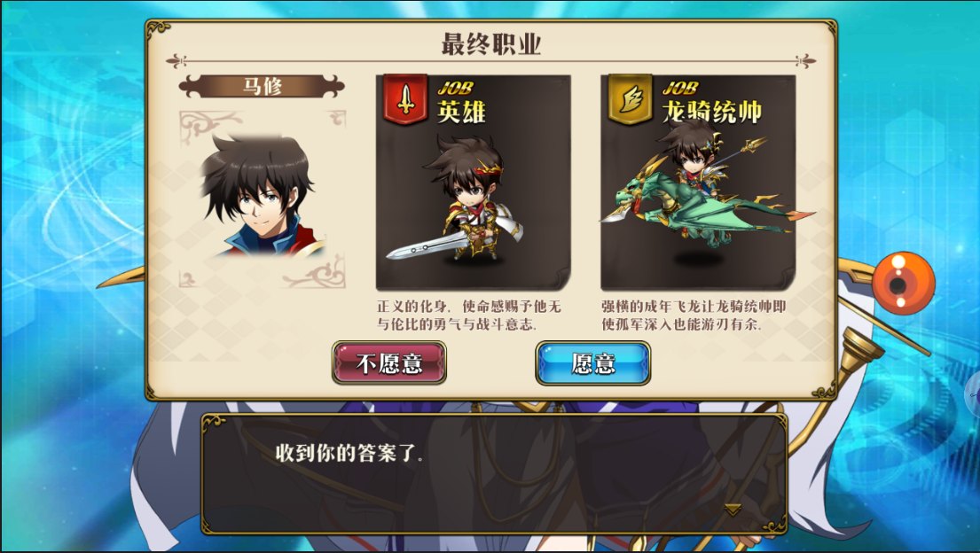Click the 英雄 job description text

click(469, 315)
